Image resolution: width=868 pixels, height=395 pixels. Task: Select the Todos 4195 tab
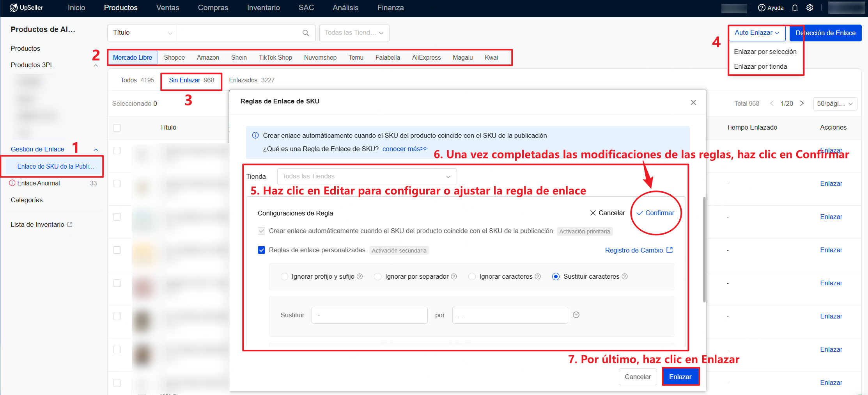click(x=137, y=80)
